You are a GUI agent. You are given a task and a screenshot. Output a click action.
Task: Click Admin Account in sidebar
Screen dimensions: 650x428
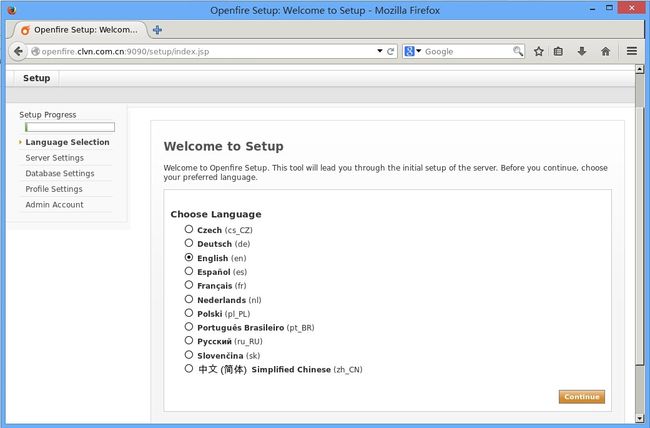point(54,204)
